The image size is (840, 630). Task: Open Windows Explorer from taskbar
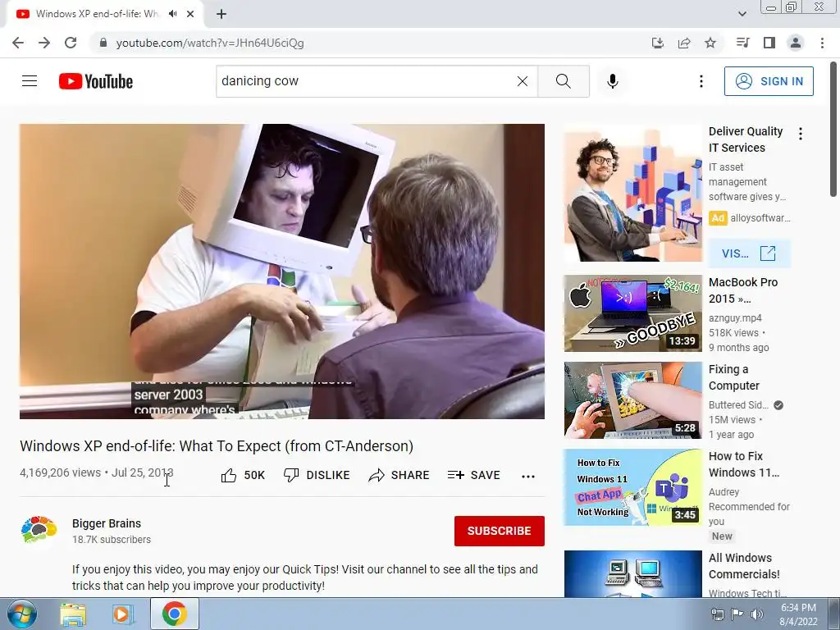tap(73, 614)
